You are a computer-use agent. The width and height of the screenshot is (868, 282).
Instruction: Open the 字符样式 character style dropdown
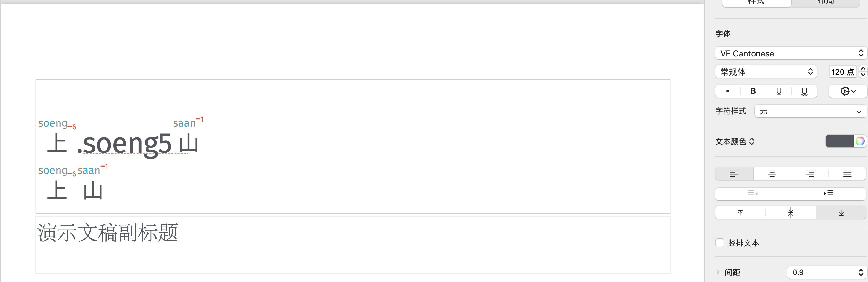tap(810, 111)
